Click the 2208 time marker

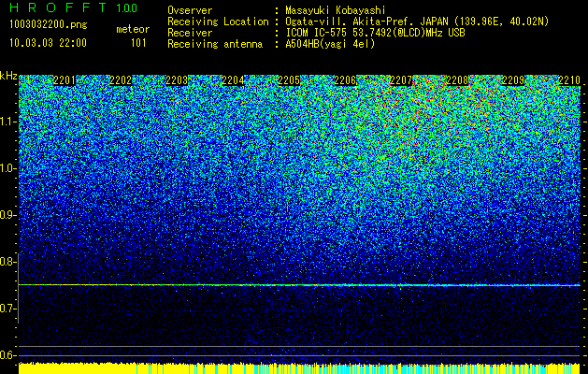point(457,80)
